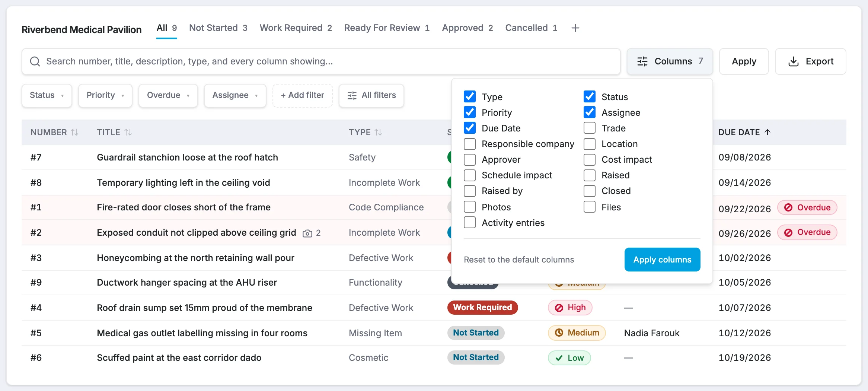This screenshot has width=868, height=391.
Task: Enable the Trade column checkbox
Action: pyautogui.click(x=590, y=128)
